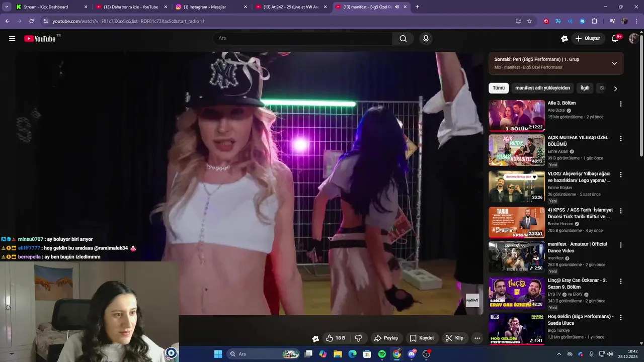Click the star-shaped icon left of the like count

[315, 338]
